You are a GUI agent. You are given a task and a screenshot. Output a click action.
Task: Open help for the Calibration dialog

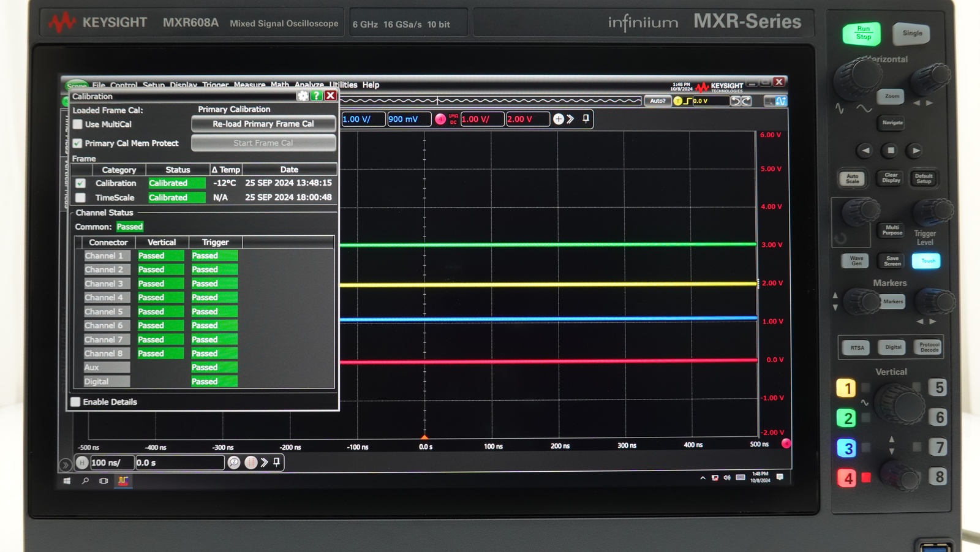coord(316,96)
